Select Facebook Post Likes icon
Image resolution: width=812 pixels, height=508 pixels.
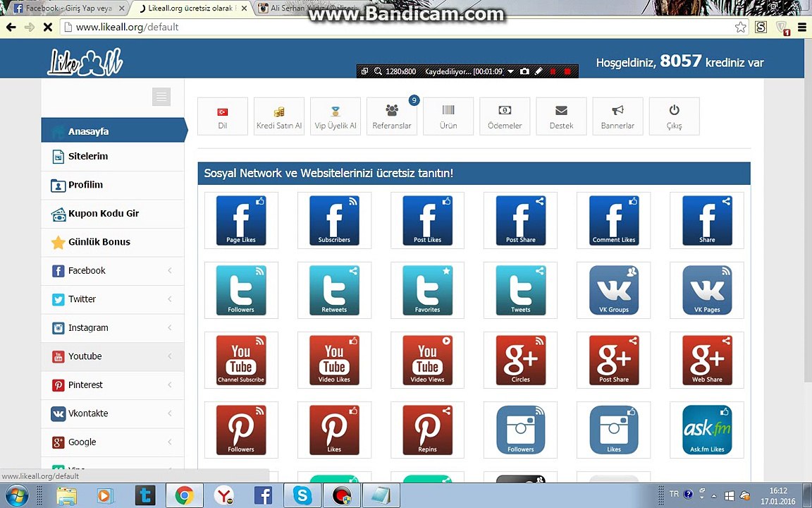click(x=427, y=220)
